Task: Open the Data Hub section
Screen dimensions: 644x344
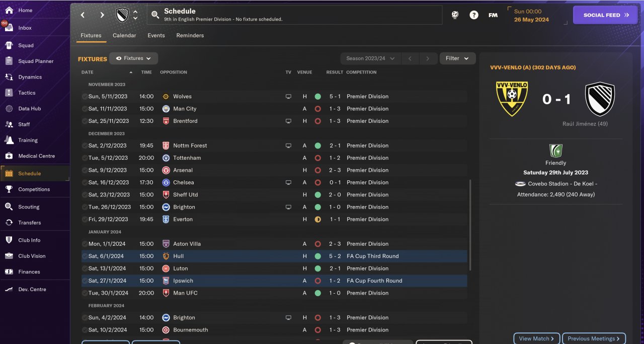Action: (29, 109)
